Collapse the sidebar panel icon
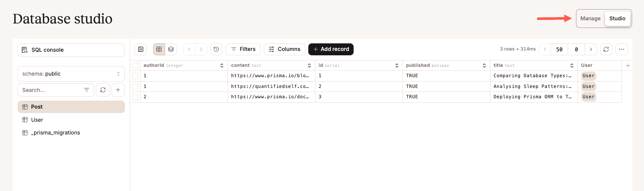644x191 pixels. pos(141,49)
